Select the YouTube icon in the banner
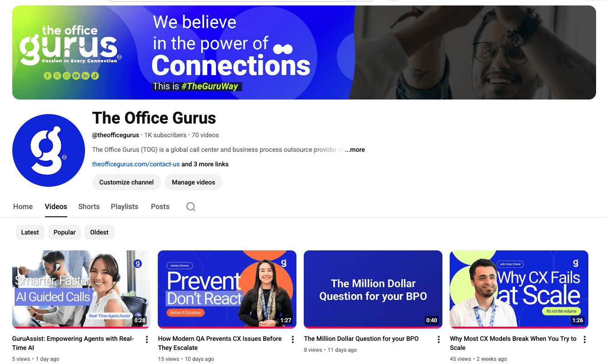The image size is (607, 364). (x=75, y=76)
